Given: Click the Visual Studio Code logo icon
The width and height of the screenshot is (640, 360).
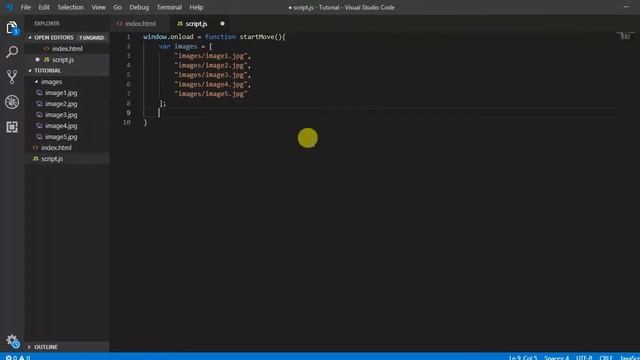Looking at the screenshot, I should tap(9, 7).
